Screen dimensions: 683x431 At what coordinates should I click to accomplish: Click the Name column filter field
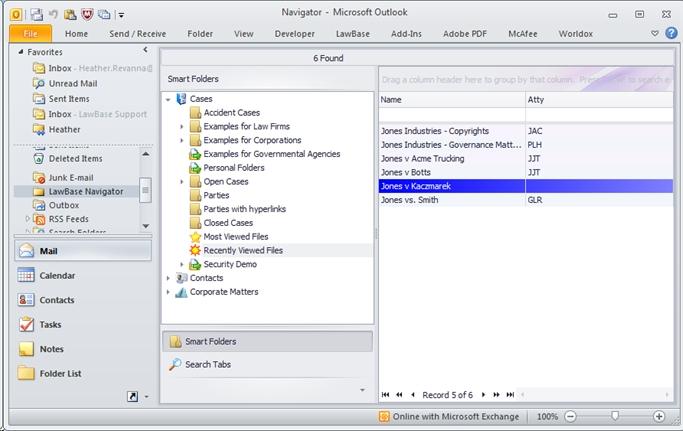coord(452,115)
